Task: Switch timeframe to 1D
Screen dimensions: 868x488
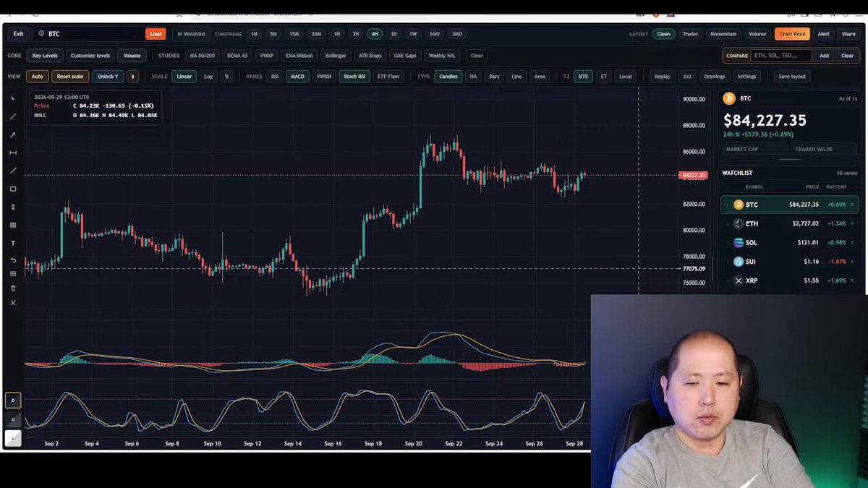Action: [x=393, y=34]
